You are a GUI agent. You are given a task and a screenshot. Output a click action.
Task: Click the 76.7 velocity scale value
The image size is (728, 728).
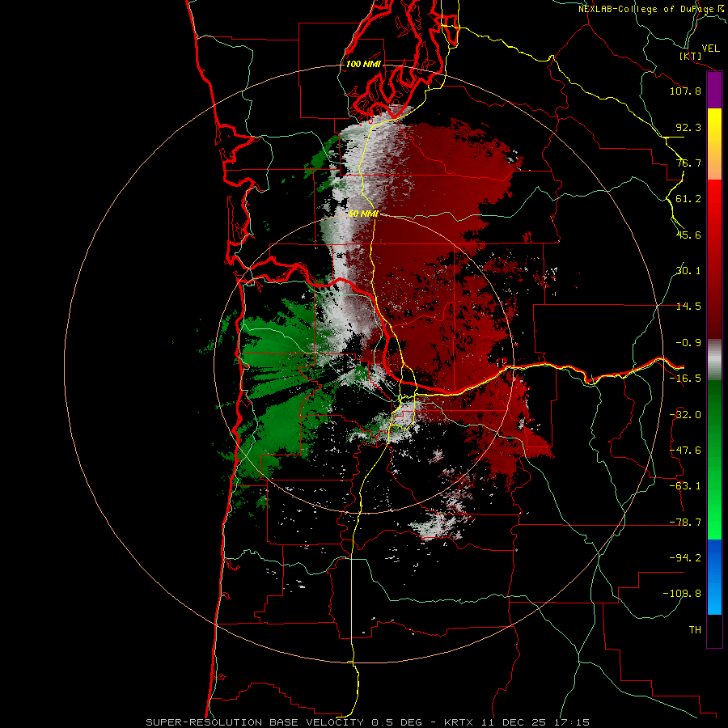tap(688, 163)
